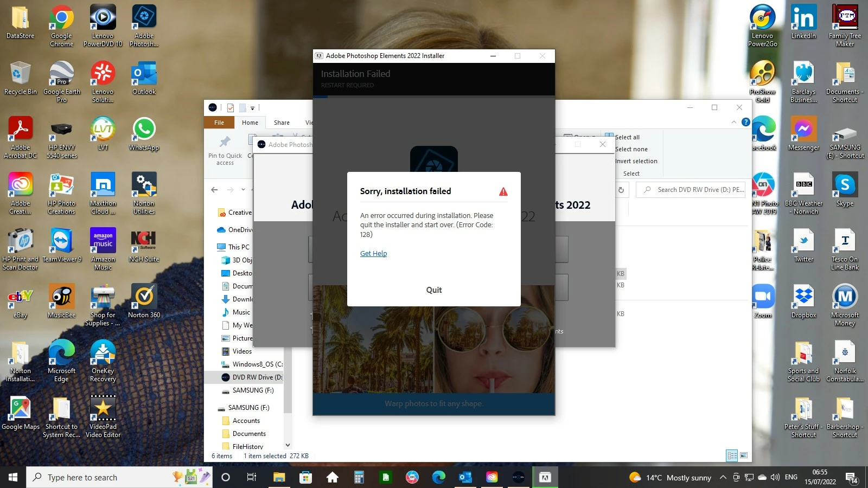
Task: Open Accounts folder in navigation pane
Action: [241, 421]
